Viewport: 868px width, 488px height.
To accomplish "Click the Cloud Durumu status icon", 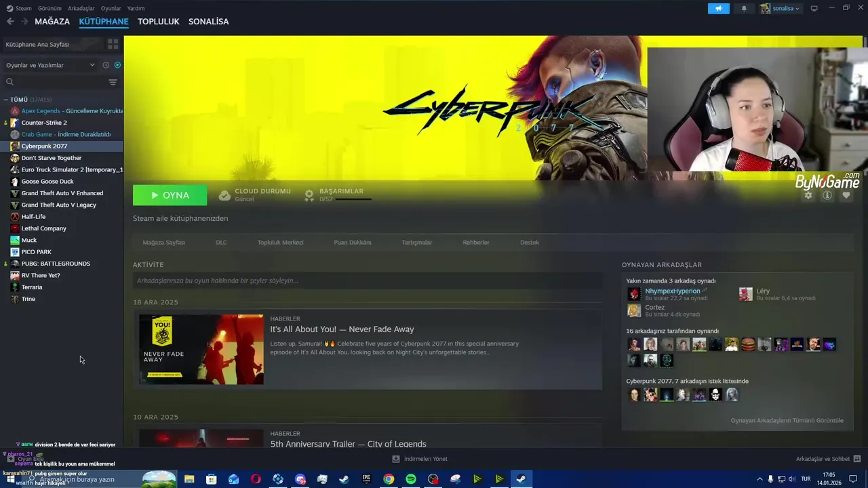I will pyautogui.click(x=224, y=195).
